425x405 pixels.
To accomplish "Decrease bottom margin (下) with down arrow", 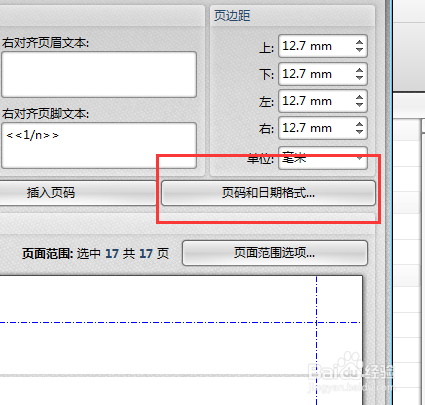I will [359, 78].
